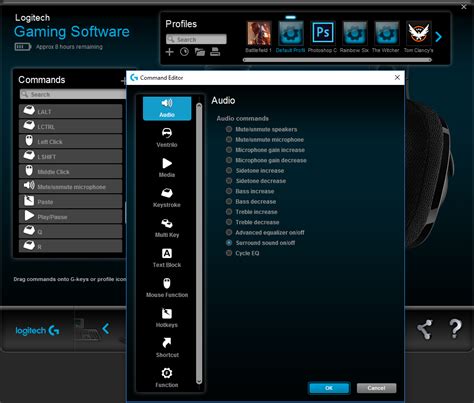Select Surround sound on/off option
The height and width of the screenshot is (403, 474).
tap(229, 243)
